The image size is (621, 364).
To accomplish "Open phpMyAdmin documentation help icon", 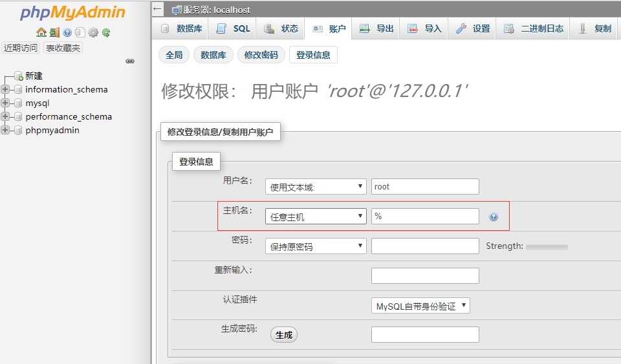I will (67, 32).
